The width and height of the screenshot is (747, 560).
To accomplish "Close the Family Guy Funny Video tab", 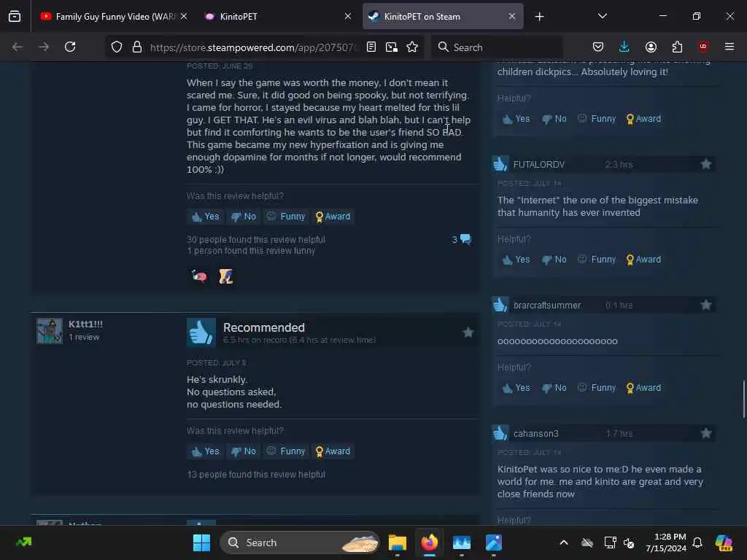I will coord(184,17).
